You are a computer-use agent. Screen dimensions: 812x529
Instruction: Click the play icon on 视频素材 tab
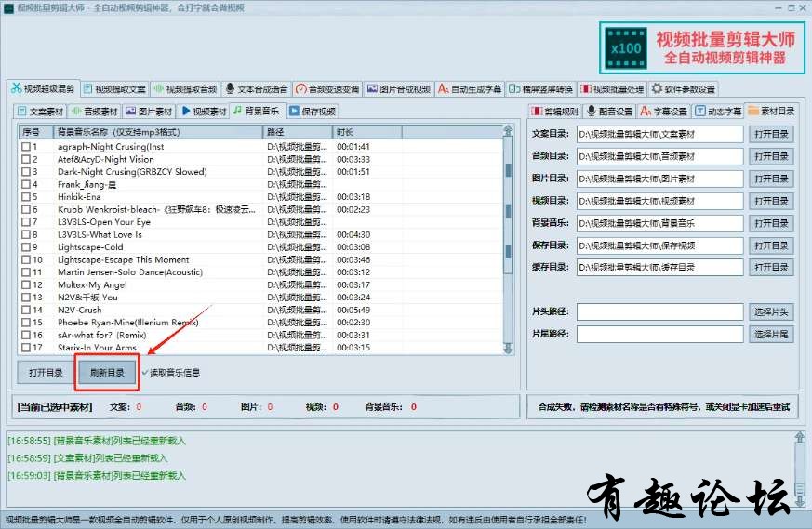(x=186, y=112)
